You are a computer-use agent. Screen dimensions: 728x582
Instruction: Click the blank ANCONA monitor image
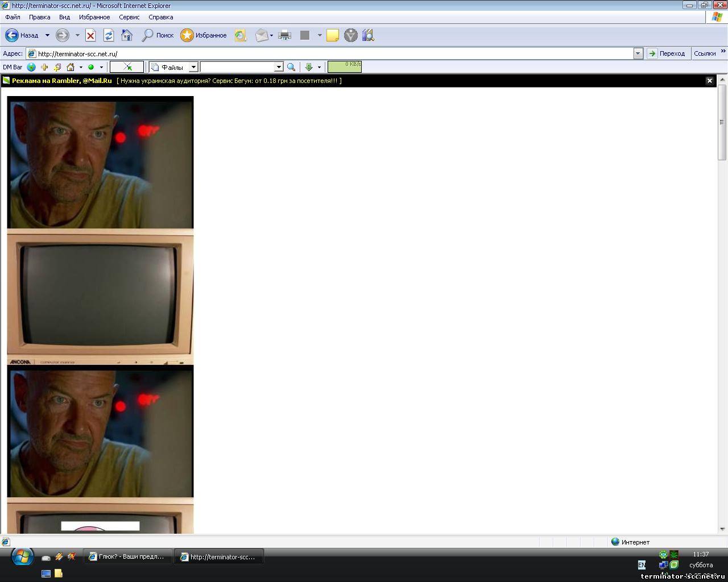[x=100, y=297]
